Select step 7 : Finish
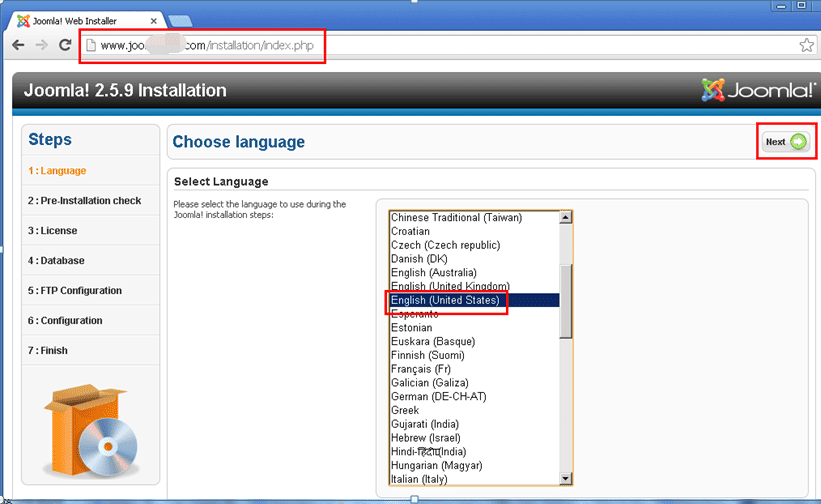 (48, 350)
